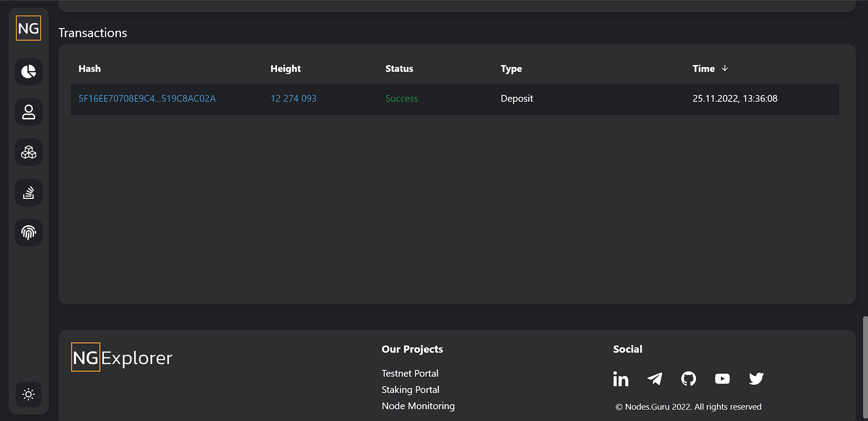Open the dashboard pie chart icon
Screen dimensions: 868x421
pos(28,71)
